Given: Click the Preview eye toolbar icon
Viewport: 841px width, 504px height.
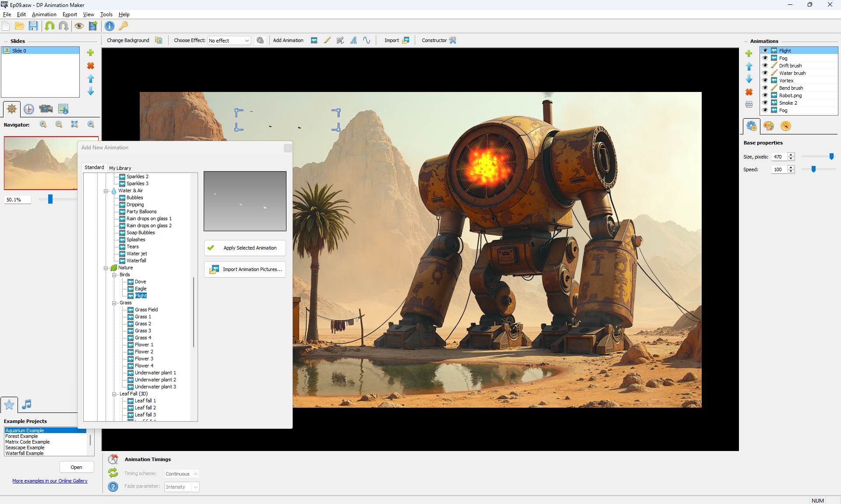Looking at the screenshot, I should (79, 26).
